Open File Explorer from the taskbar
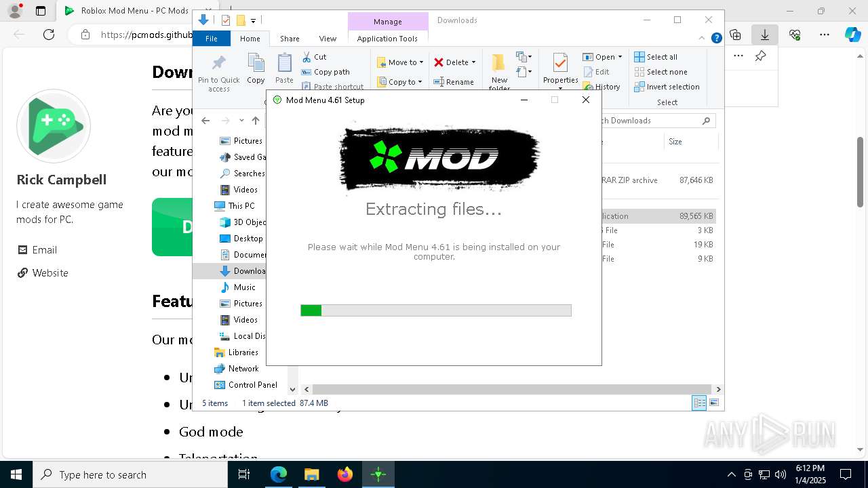 click(312, 474)
